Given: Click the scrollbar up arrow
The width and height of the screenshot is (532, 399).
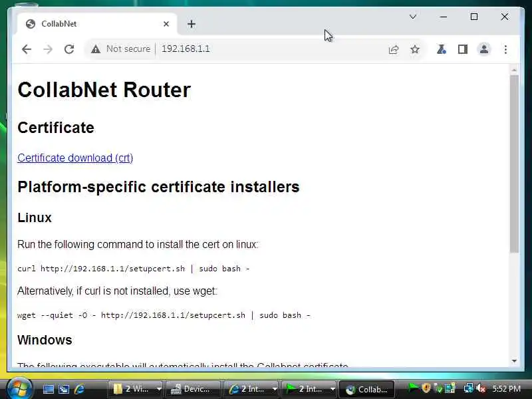Looking at the screenshot, I should coord(514,70).
